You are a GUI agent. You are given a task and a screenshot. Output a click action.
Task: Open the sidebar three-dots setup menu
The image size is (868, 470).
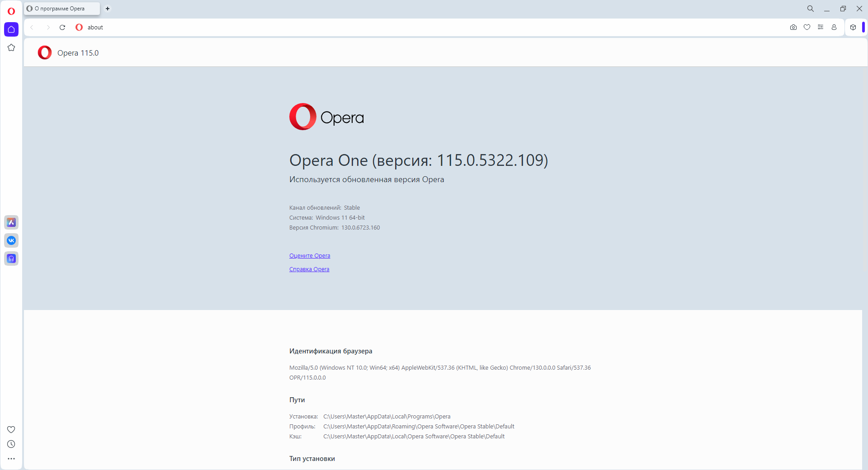click(11, 459)
